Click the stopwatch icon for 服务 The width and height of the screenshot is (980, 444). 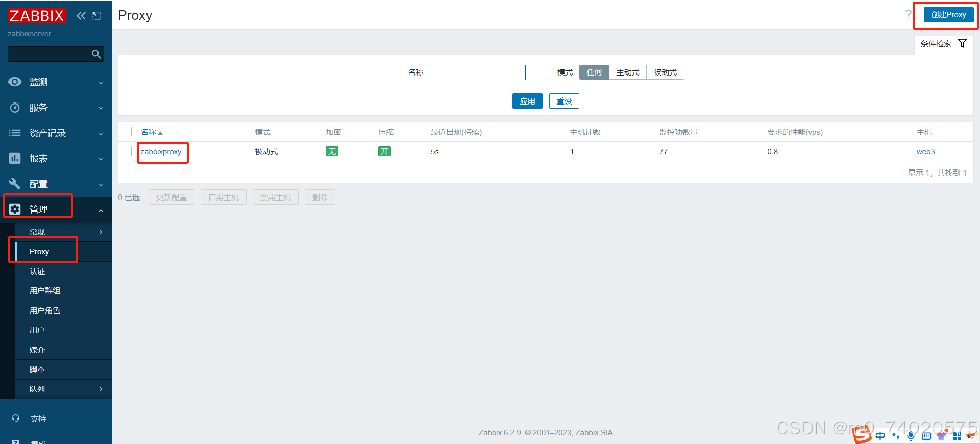pos(15,107)
